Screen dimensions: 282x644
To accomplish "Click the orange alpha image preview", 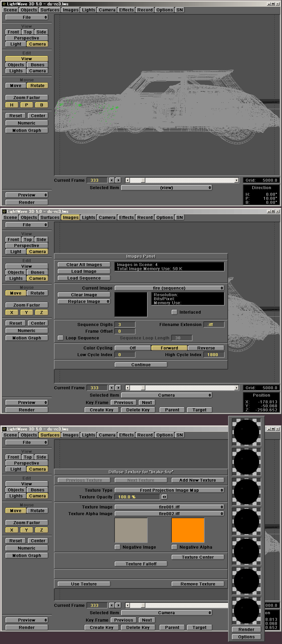I will (188, 530).
